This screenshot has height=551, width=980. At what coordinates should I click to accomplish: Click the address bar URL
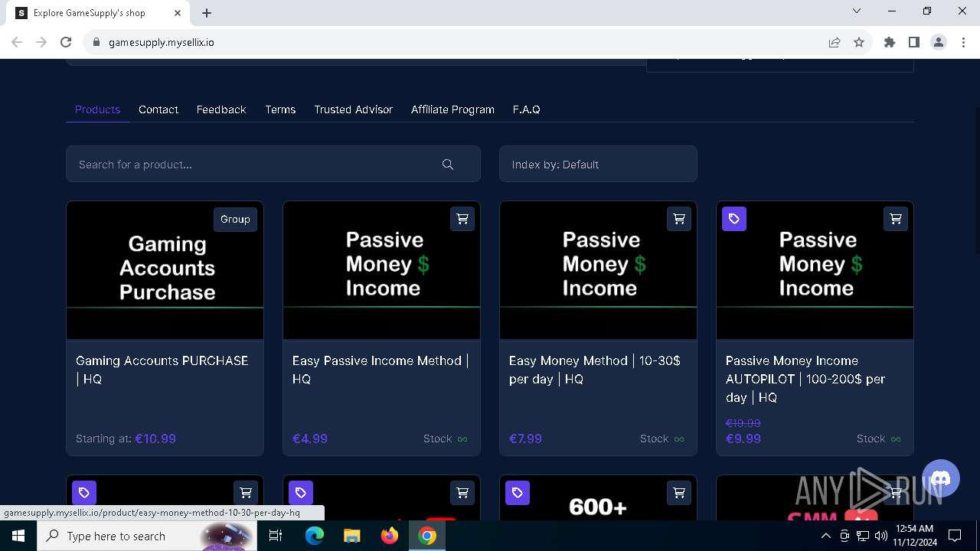pos(162,42)
